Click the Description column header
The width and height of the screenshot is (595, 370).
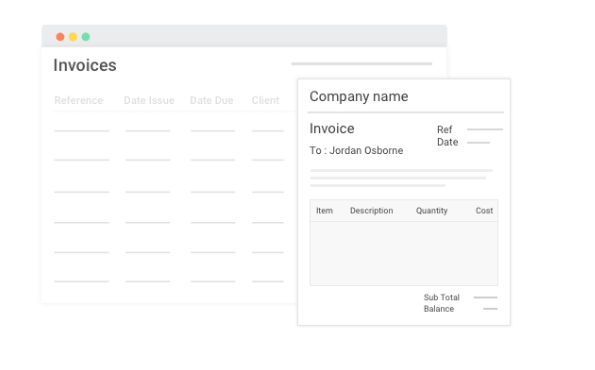pos(371,211)
